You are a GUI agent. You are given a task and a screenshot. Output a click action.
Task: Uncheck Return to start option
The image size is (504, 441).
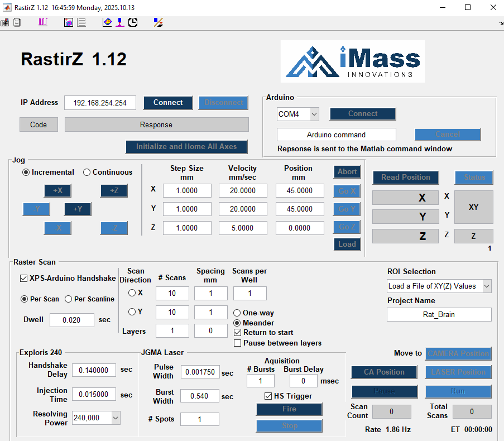(x=237, y=332)
